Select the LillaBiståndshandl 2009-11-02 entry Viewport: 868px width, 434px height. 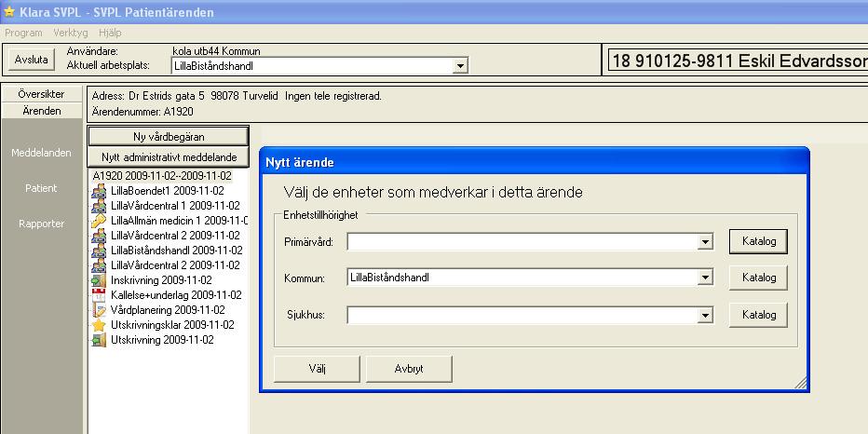coord(177,251)
